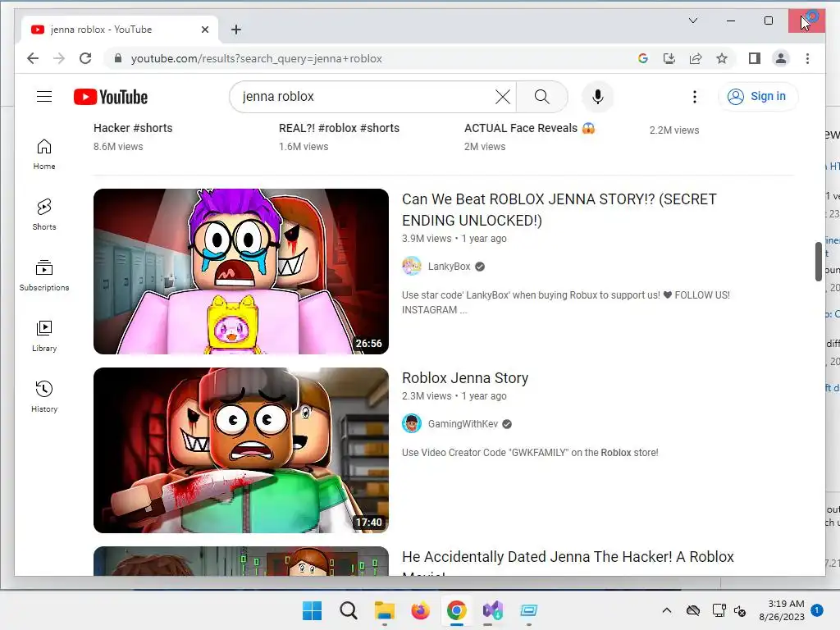Open Chrome profile avatar
840x630 pixels.
[x=781, y=58]
